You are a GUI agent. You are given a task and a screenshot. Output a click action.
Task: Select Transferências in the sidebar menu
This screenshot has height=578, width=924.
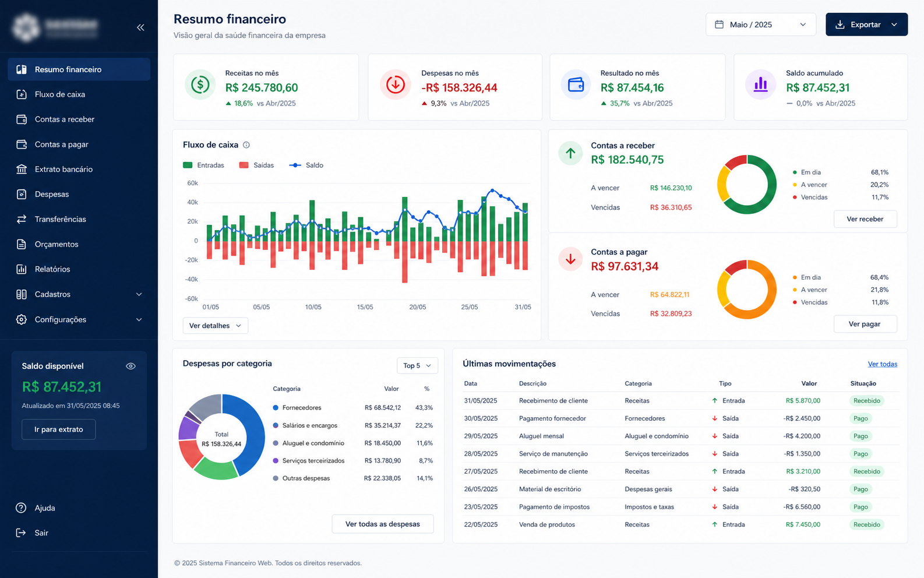pos(79,219)
